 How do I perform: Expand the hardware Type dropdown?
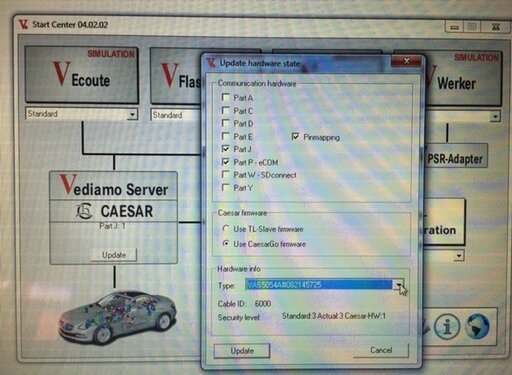(399, 285)
